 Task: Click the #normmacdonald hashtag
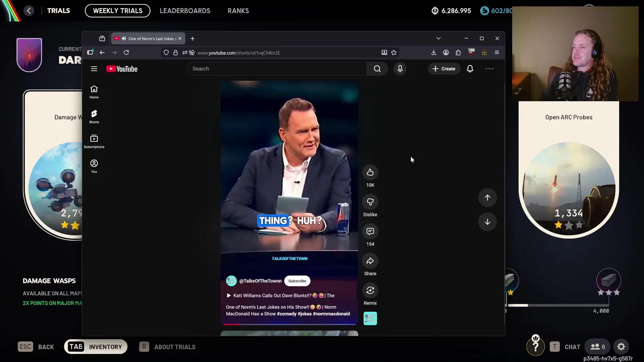tap(332, 314)
